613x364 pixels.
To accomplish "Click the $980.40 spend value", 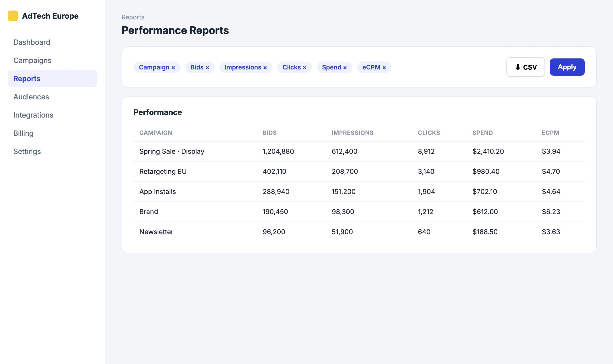I will tap(486, 171).
